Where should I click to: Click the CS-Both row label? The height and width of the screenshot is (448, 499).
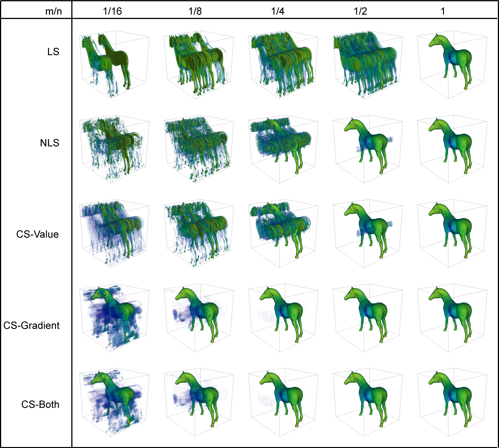click(x=40, y=404)
